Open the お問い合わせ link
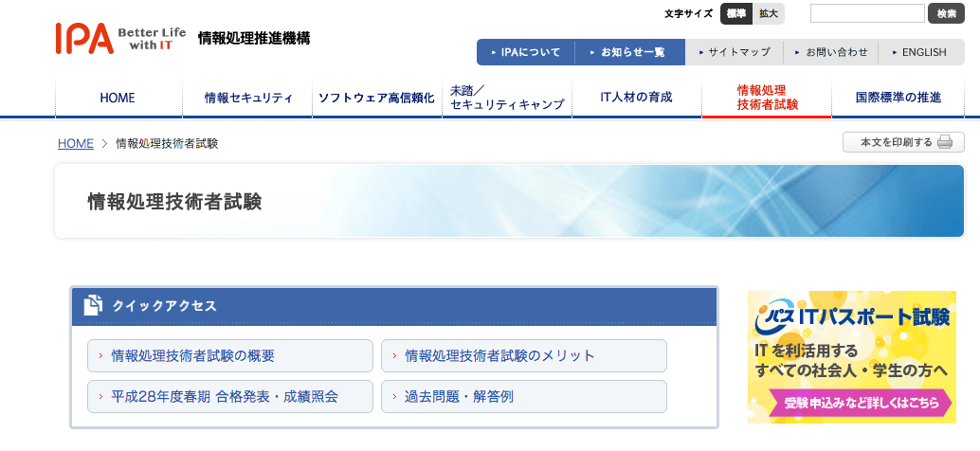The width and height of the screenshot is (980, 451). 830,52
